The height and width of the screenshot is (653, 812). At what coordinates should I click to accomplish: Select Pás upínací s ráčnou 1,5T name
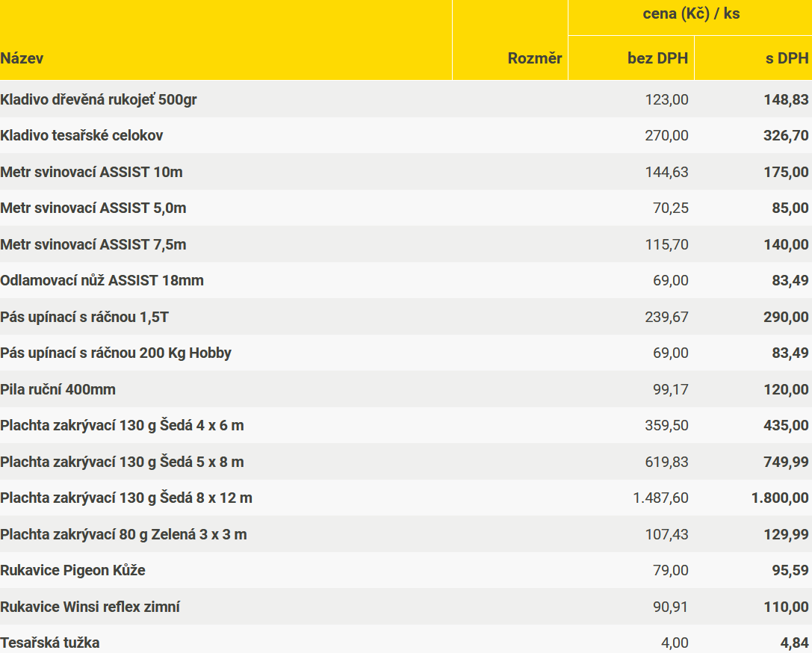pyautogui.click(x=84, y=317)
